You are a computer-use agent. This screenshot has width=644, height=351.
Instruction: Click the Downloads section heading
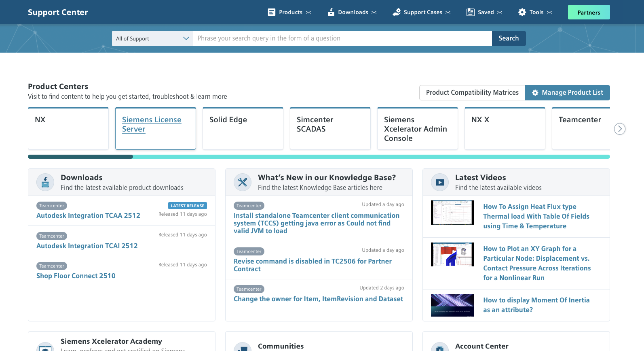(82, 178)
